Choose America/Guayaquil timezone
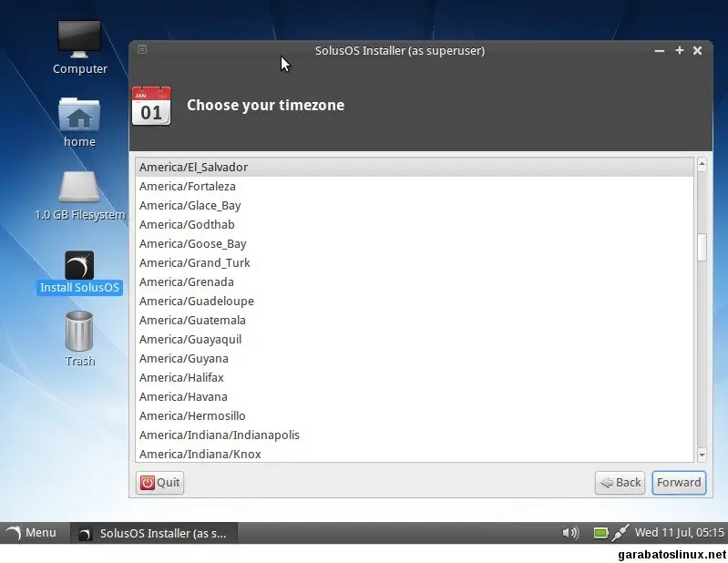The width and height of the screenshot is (728, 563). pos(415,339)
